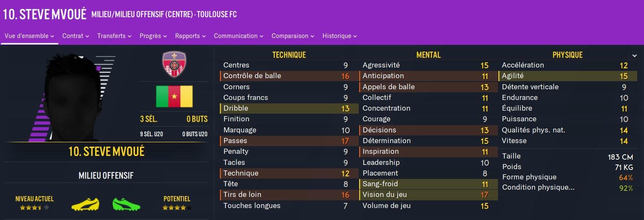Viewport: 644px width, 220px height.
Task: Open the Vue d'ensemble dropdown
Action: [29, 36]
